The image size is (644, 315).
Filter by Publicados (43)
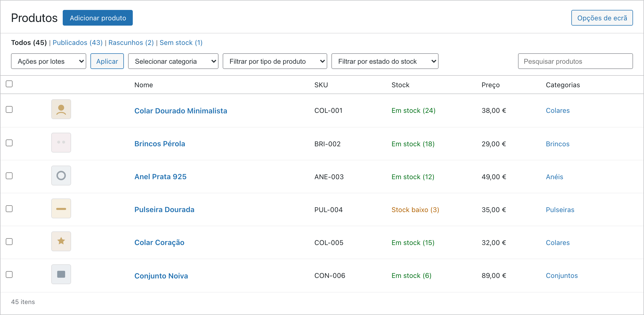[x=78, y=43]
